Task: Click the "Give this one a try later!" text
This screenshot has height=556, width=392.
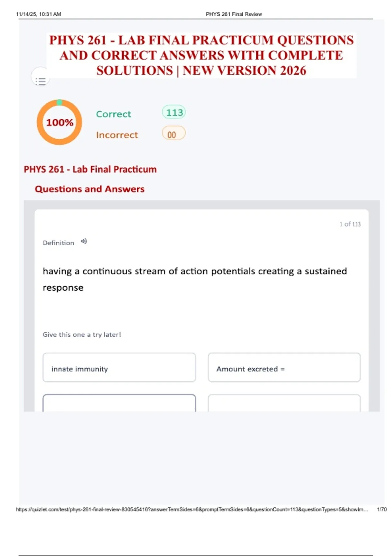Action: pos(82,335)
